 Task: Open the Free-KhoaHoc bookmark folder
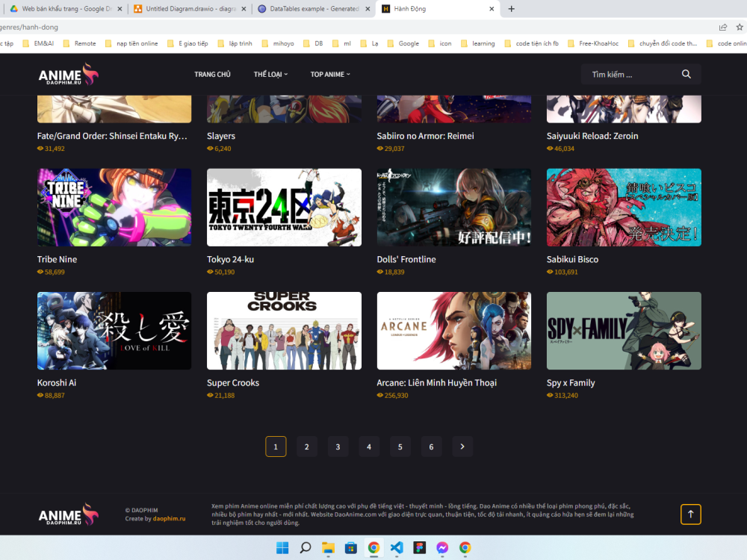pyautogui.click(x=593, y=43)
